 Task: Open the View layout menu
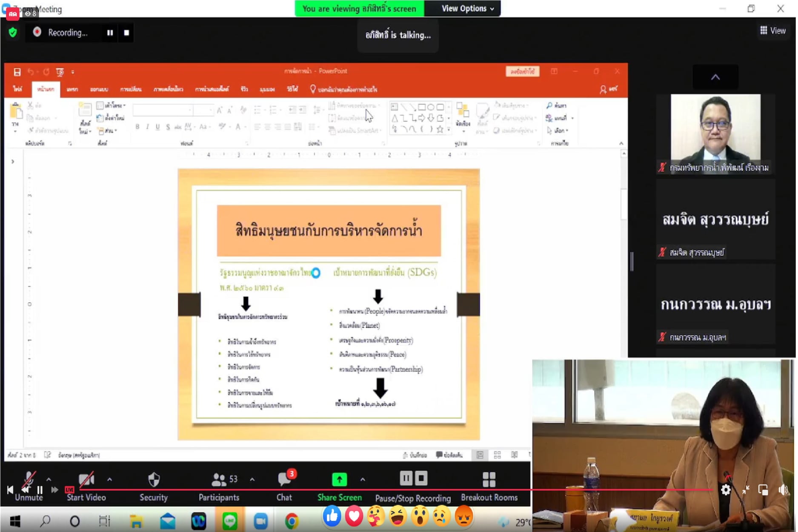tap(773, 31)
